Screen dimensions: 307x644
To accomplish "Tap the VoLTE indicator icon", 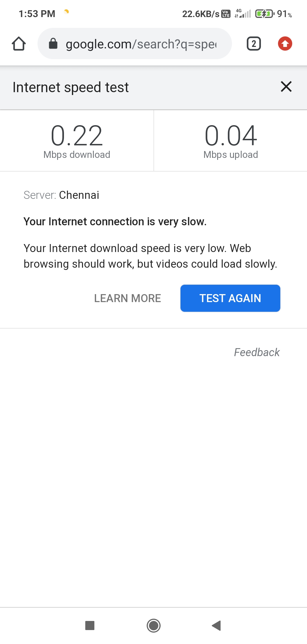I will point(226,14).
